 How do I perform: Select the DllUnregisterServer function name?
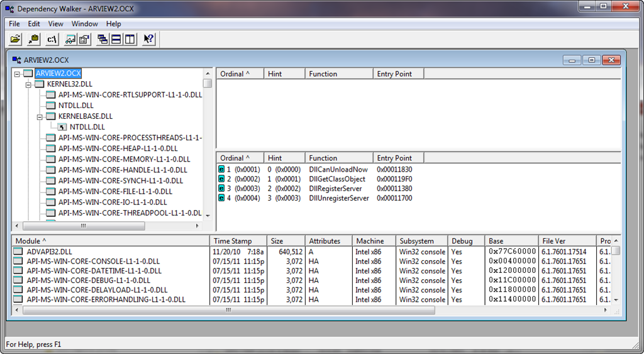point(339,198)
